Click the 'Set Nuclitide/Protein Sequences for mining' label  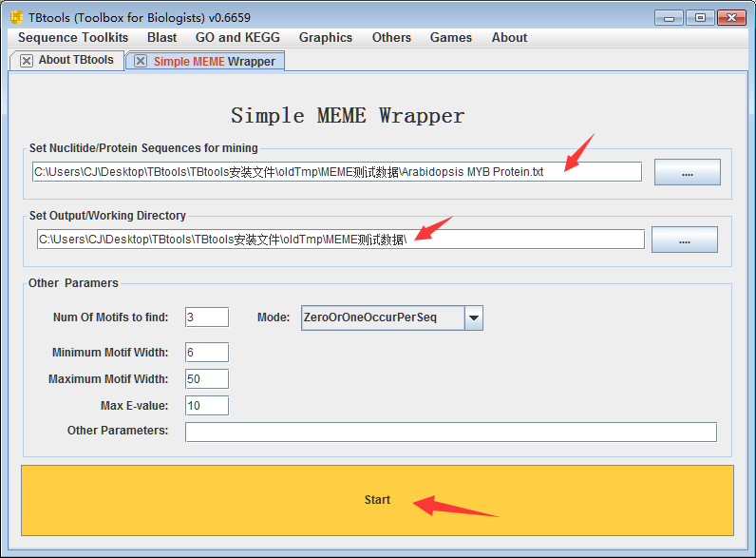click(x=143, y=147)
